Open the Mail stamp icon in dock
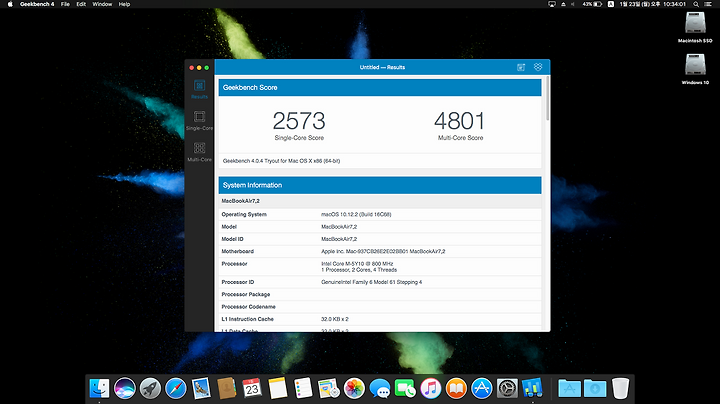Viewport: 720px width, 404px height. [201, 388]
